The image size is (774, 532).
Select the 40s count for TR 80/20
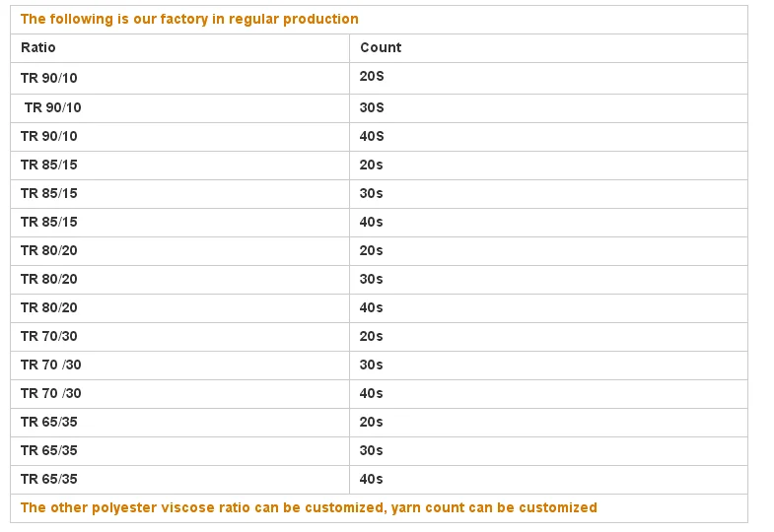(372, 307)
